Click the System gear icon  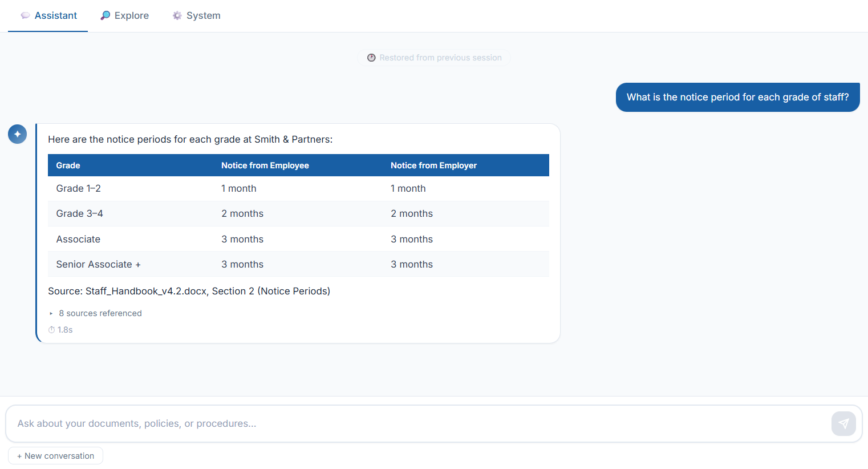[x=177, y=15]
